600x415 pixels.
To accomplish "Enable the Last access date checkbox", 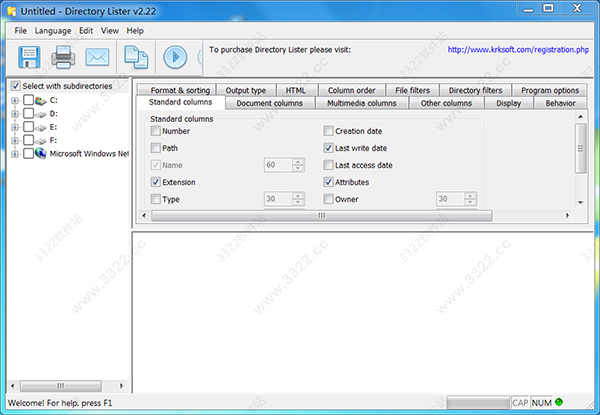I will coord(328,165).
